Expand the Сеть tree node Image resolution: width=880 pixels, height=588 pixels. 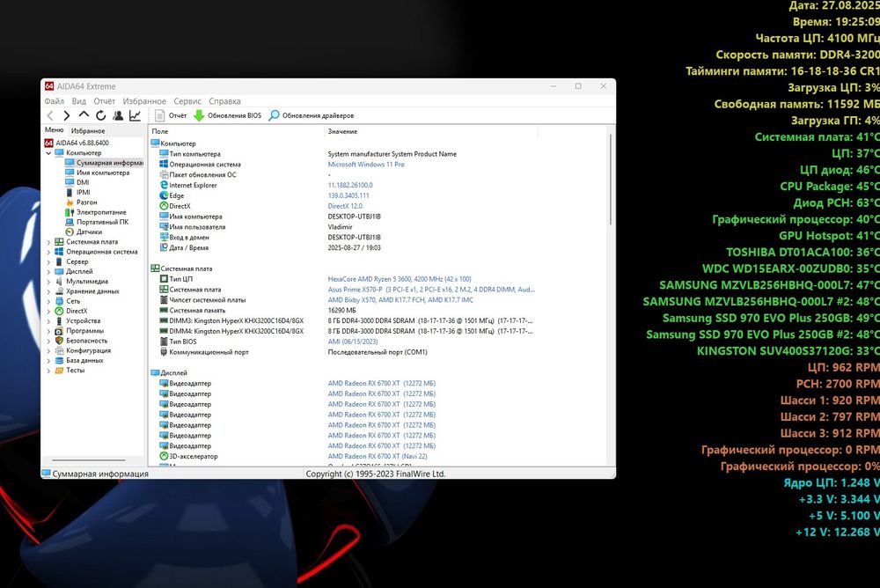[x=48, y=302]
